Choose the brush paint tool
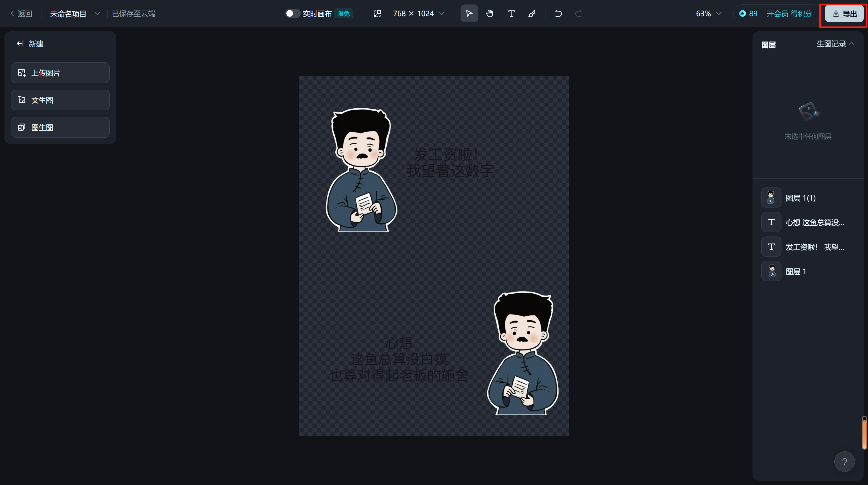Viewport: 868px width, 485px height. point(532,13)
